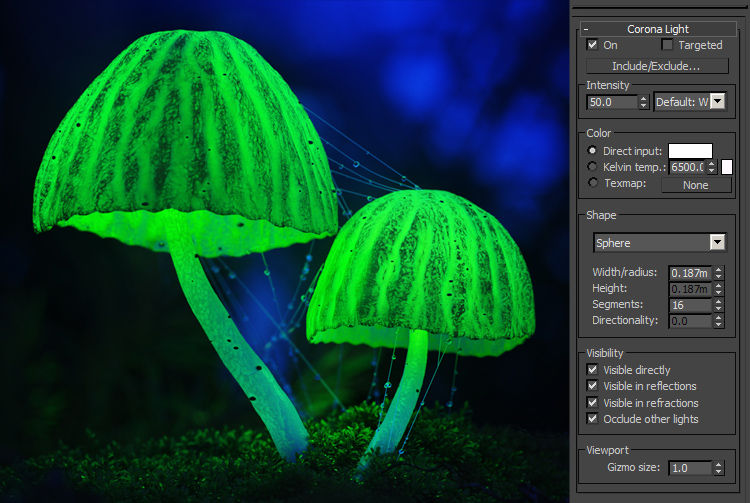Screen dimensions: 750x503
Task: Select the Texmap radio button
Action: (x=592, y=183)
